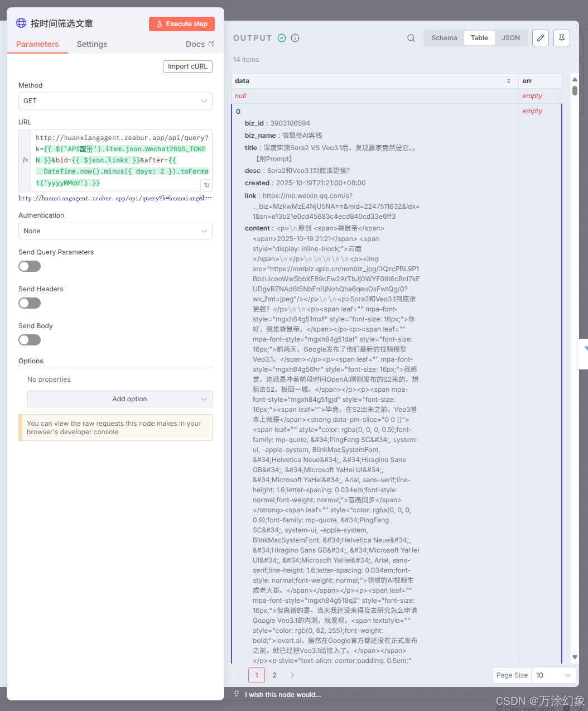
Task: Switch to the Parameters tab
Action: tap(37, 44)
